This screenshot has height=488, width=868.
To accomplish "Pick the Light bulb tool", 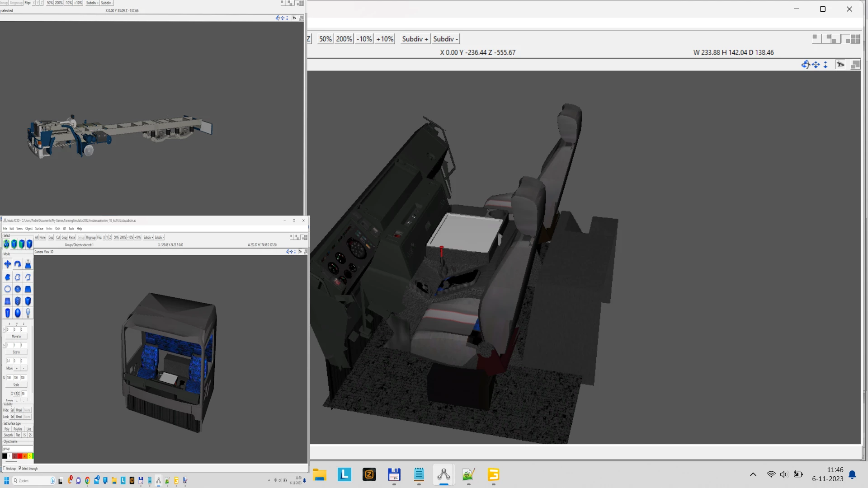I will [28, 313].
